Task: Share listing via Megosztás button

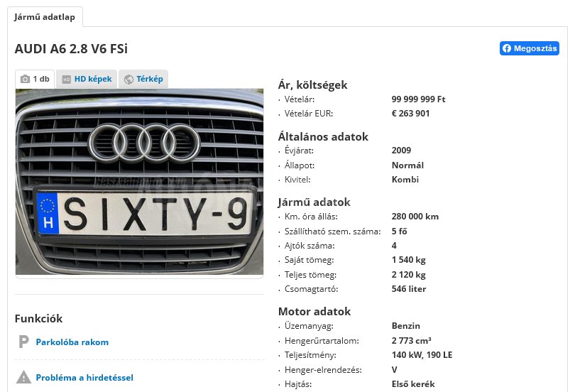Action: pos(529,48)
